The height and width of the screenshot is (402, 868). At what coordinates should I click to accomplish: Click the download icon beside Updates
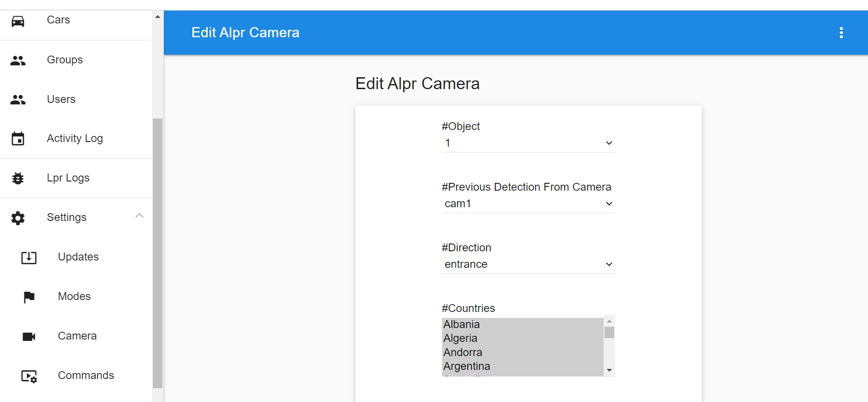[29, 257]
